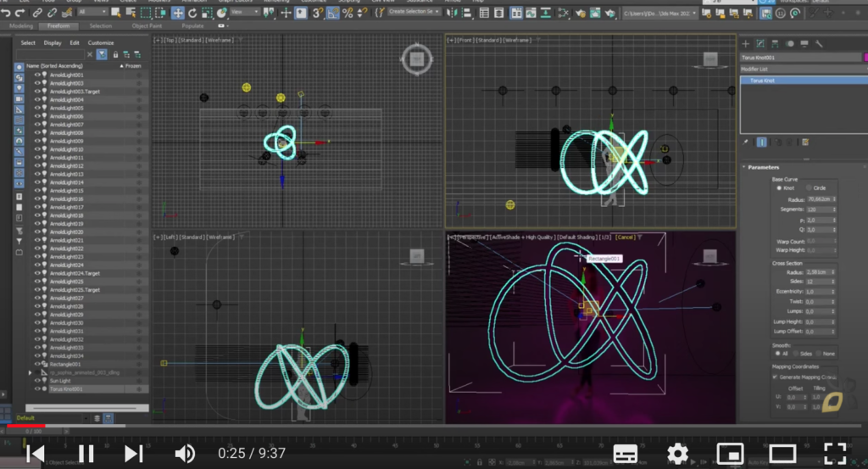Toggle Generate Mapping Coords checkbox
Viewport: 868px width, 469px height.
point(775,377)
